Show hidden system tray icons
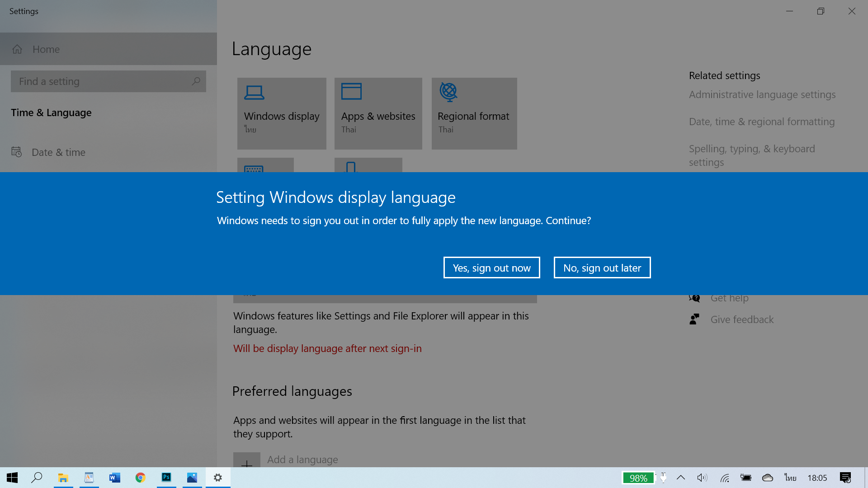The height and width of the screenshot is (488, 868). (681, 478)
